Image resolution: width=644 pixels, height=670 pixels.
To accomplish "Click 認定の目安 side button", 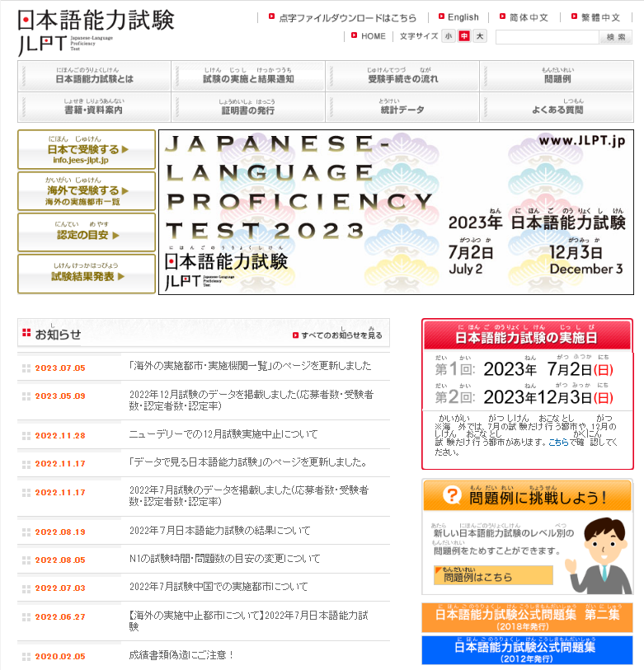I will pyautogui.click(x=87, y=232).
